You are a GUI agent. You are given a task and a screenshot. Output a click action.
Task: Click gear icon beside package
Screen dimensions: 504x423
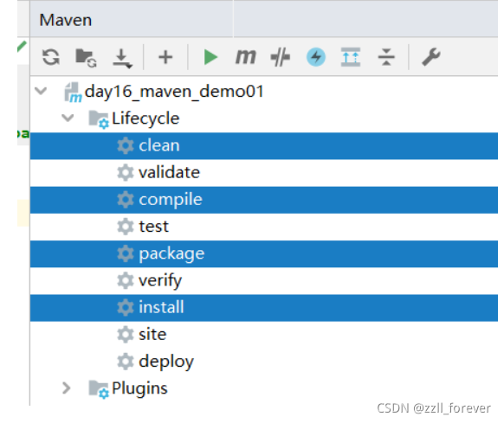point(126,253)
